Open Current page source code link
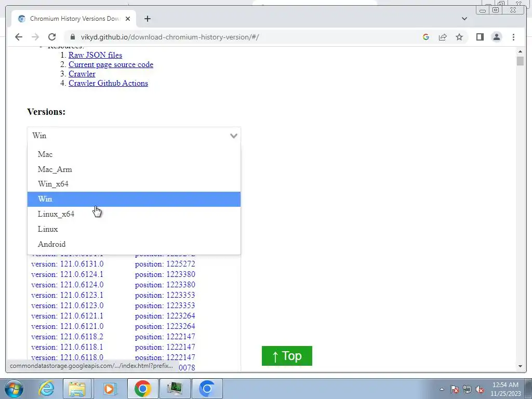The image size is (532, 399). point(111,64)
